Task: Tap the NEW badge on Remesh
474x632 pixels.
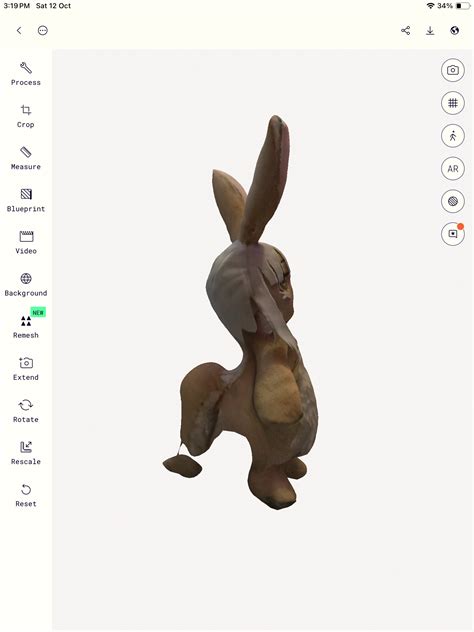Action: point(38,312)
